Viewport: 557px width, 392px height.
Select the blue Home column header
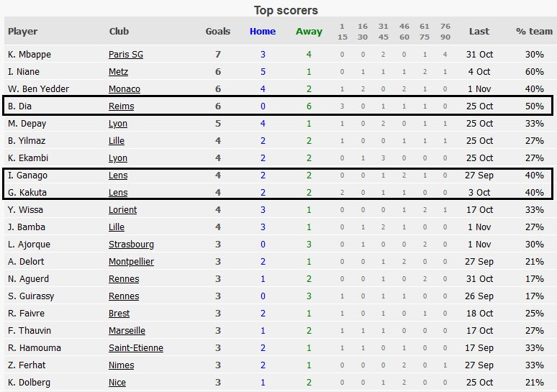click(x=263, y=31)
